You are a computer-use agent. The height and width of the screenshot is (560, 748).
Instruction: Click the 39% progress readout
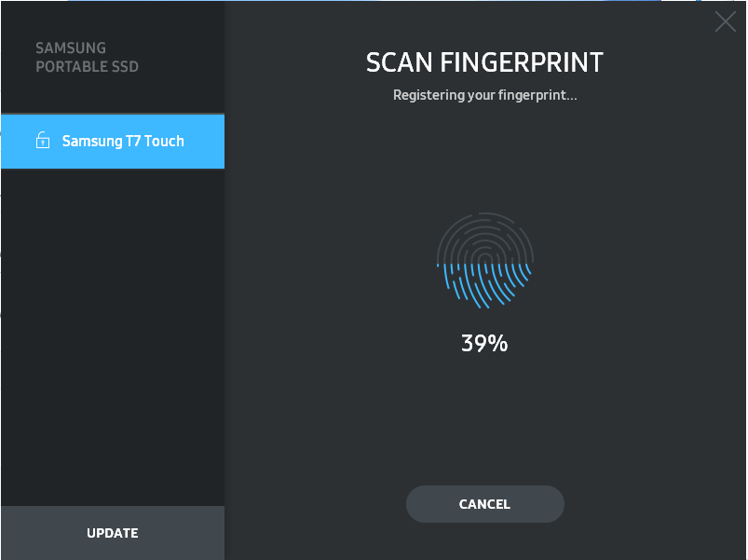click(484, 343)
